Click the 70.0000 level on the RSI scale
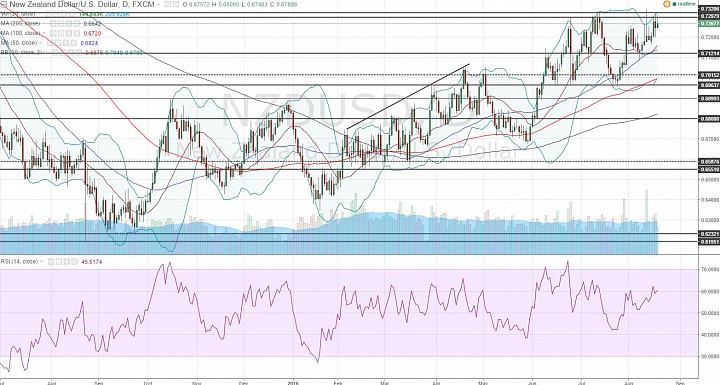The image size is (720, 385). (709, 270)
